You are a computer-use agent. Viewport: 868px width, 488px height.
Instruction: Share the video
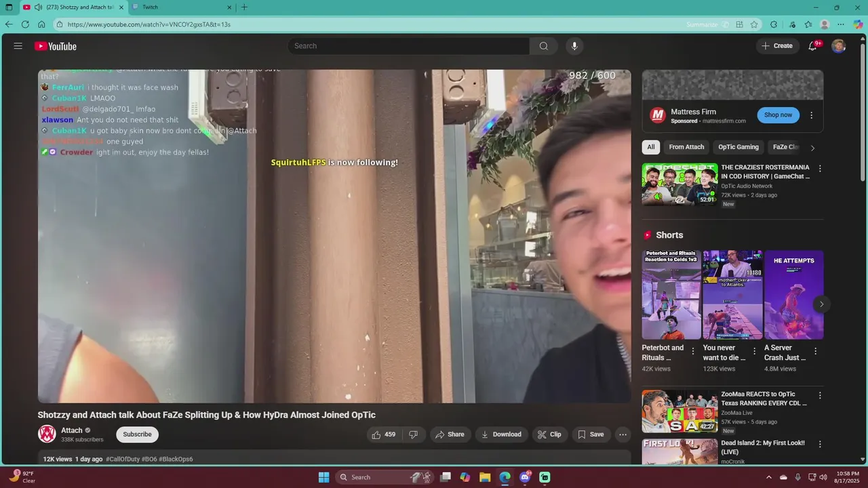click(x=450, y=434)
